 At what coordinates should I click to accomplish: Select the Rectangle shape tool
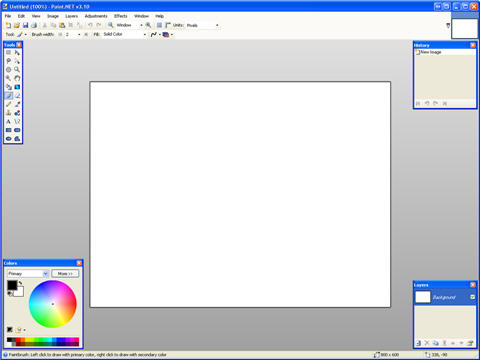click(9, 130)
